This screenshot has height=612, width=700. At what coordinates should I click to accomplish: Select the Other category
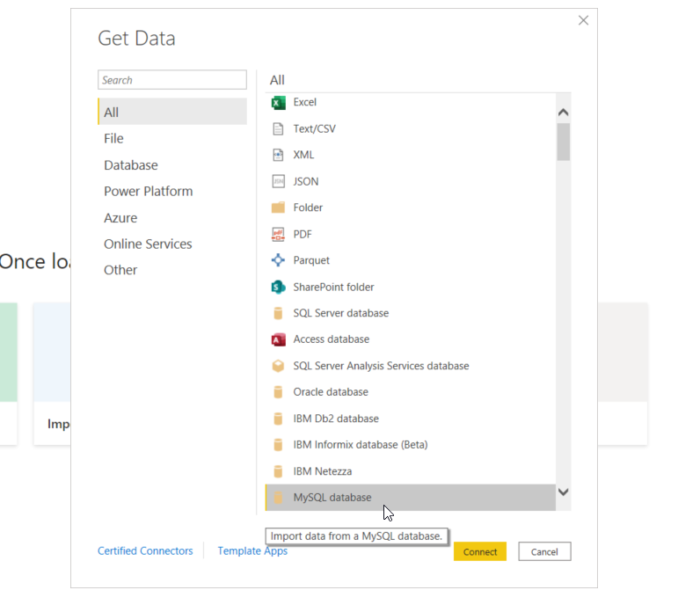click(172, 270)
